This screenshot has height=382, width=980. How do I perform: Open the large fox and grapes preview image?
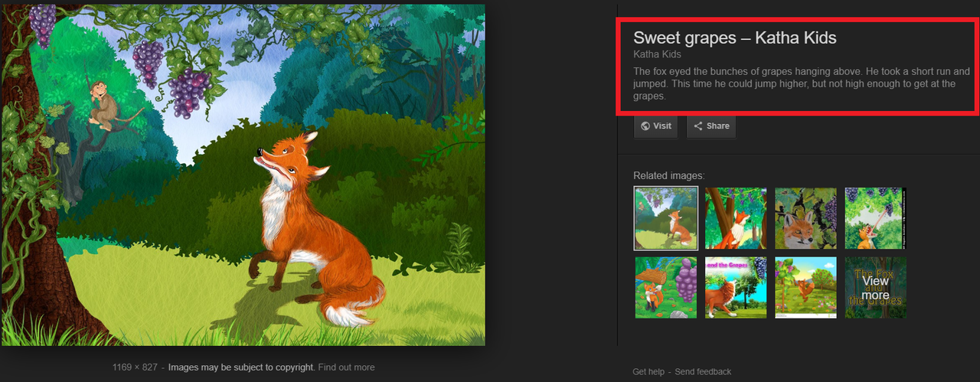coord(243,175)
